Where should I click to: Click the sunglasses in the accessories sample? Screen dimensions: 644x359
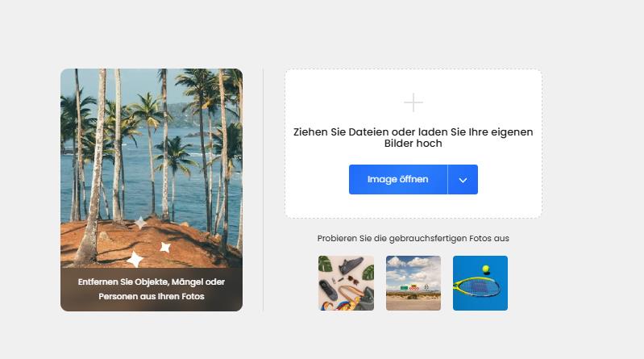pyautogui.click(x=353, y=281)
